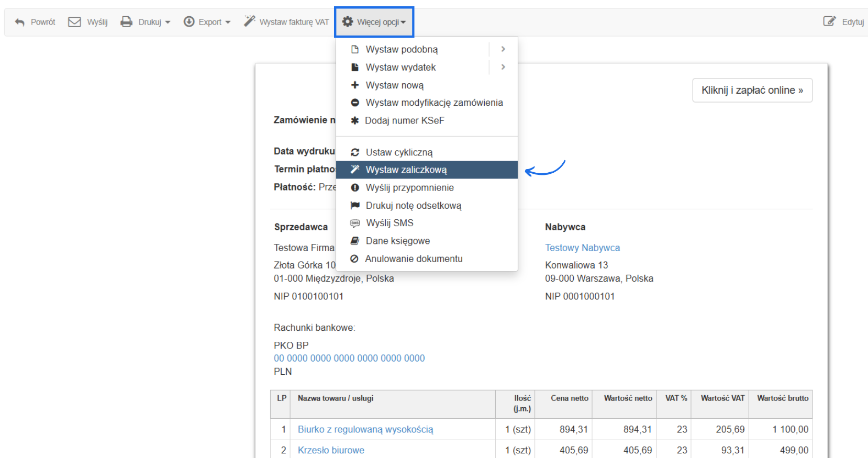
Task: Select Wystaw zaliczkową menu item
Action: (406, 170)
